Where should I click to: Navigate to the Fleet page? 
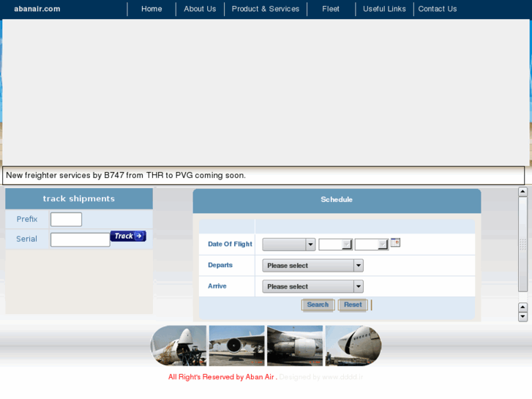click(x=331, y=9)
